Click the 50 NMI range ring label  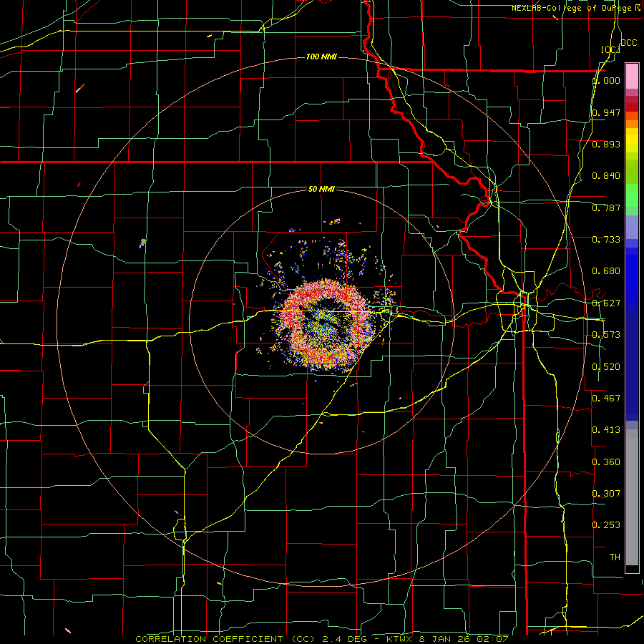(321, 190)
